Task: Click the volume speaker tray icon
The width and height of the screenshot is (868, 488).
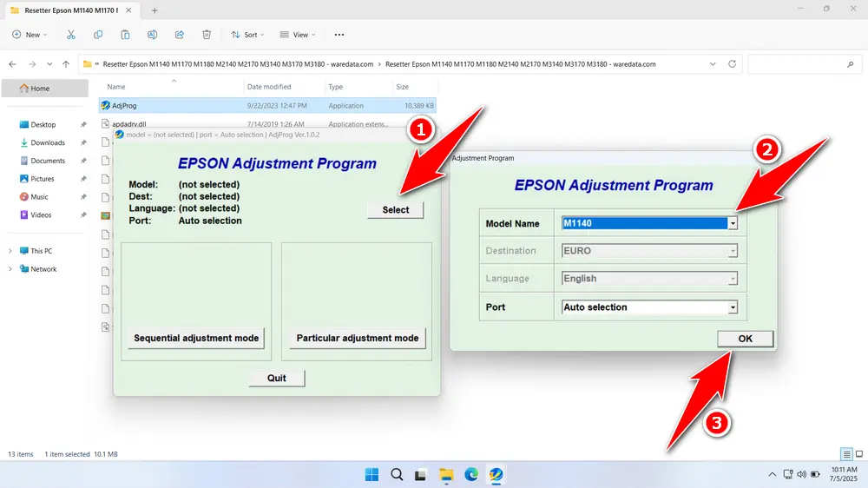Action: point(801,474)
